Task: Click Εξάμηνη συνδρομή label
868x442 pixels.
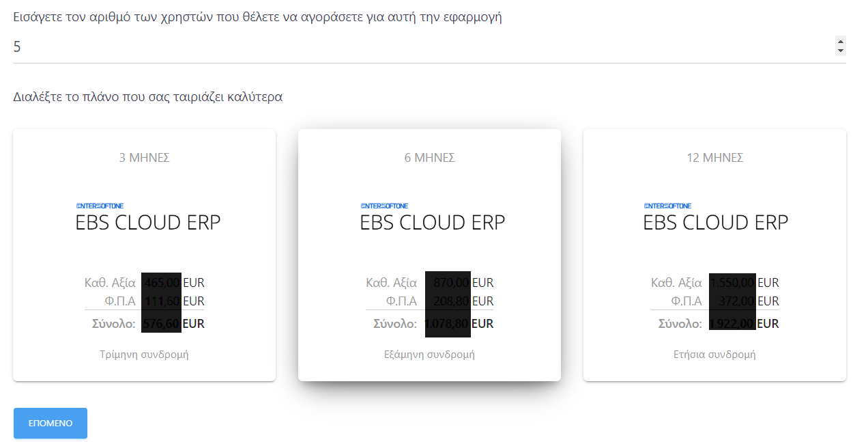Action: click(429, 355)
